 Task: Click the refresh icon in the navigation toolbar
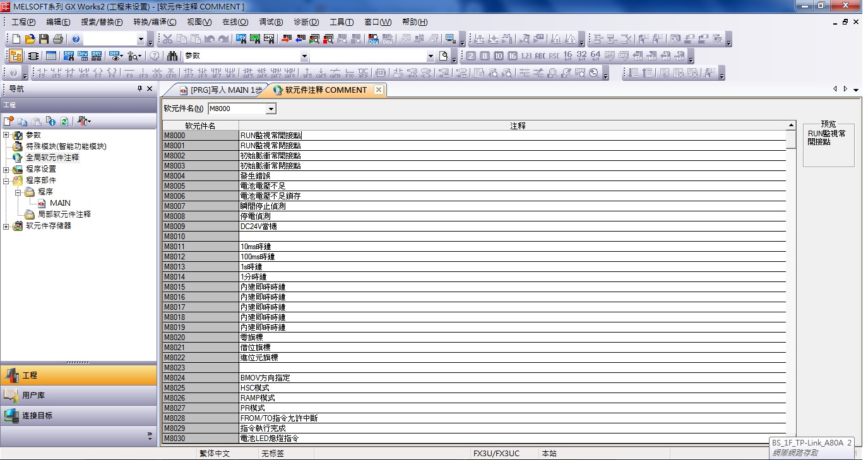click(64, 121)
